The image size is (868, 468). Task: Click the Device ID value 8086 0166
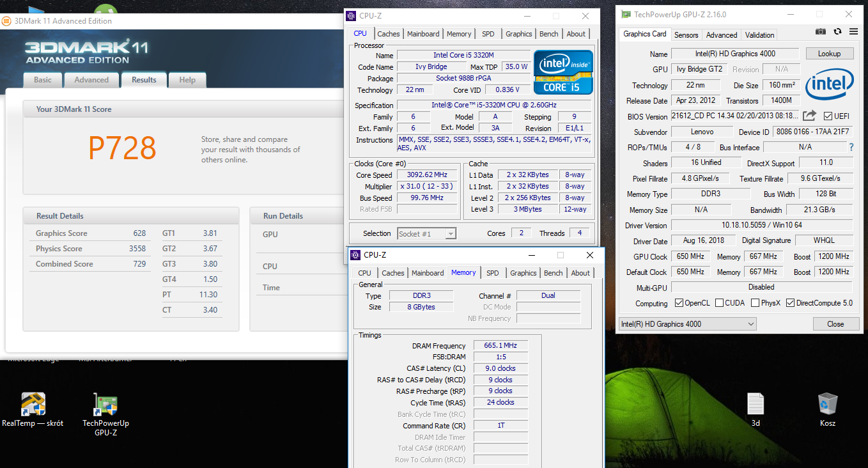click(812, 132)
